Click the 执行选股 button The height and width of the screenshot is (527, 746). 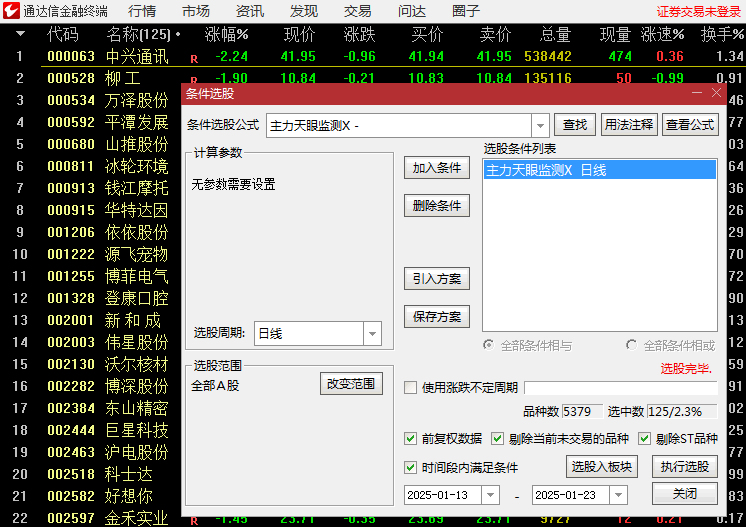685,467
